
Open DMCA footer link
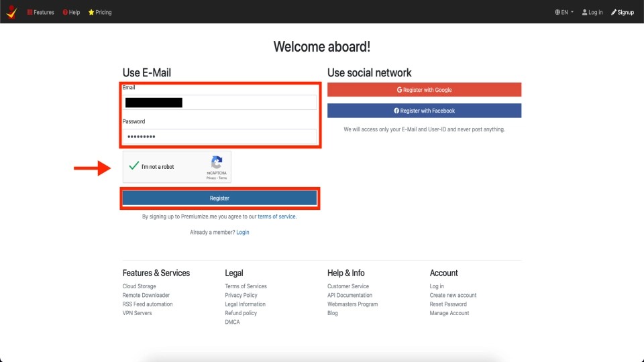click(x=233, y=322)
